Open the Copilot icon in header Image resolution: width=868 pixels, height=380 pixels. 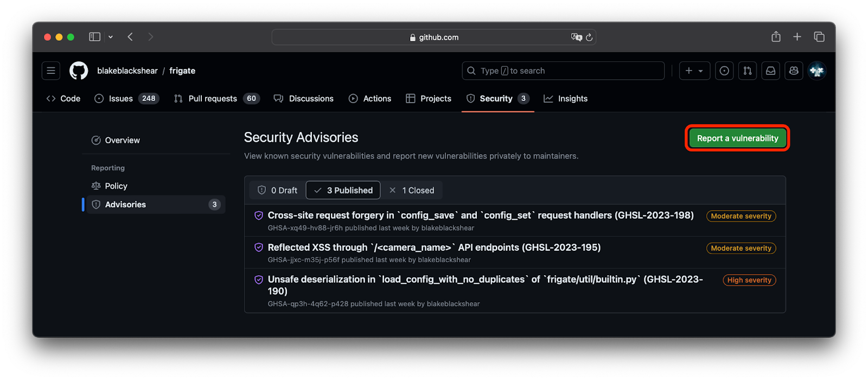794,71
